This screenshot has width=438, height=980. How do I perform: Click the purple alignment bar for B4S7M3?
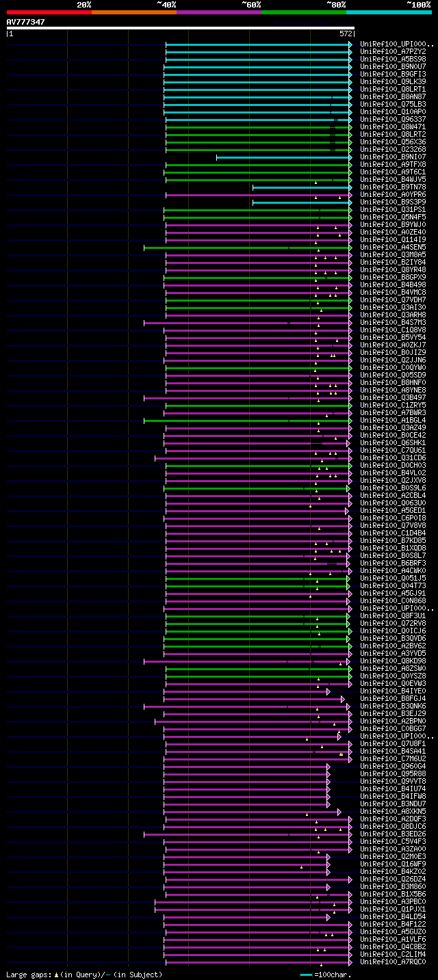coord(248,323)
